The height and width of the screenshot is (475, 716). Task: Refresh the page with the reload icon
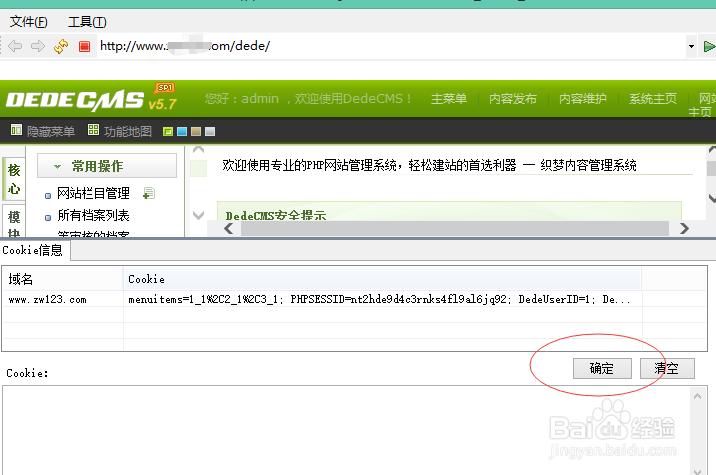[x=61, y=46]
